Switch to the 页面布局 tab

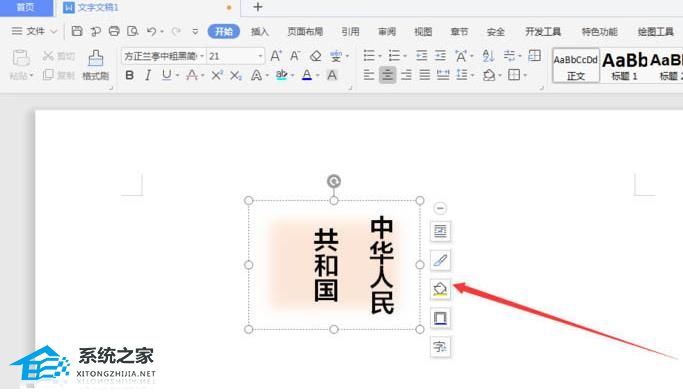[305, 32]
